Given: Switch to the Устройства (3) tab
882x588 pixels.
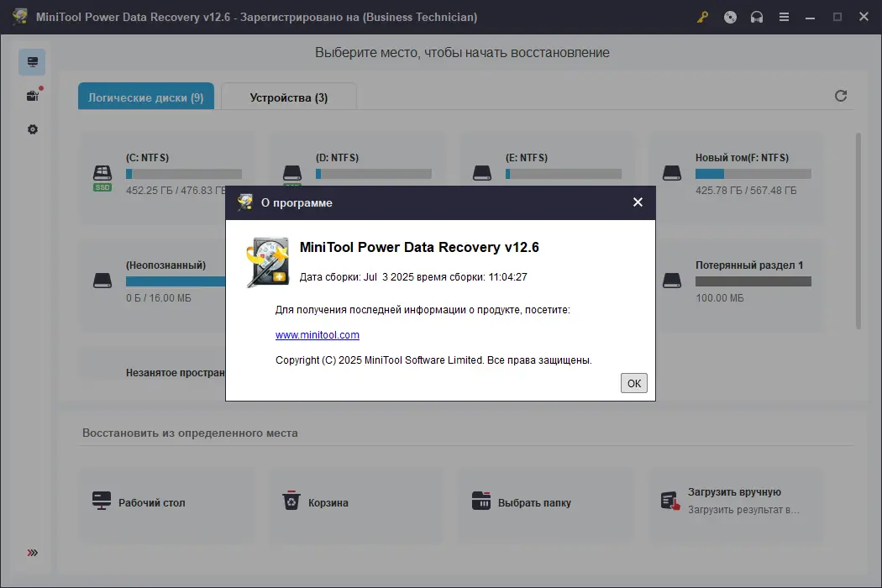Looking at the screenshot, I should point(289,97).
